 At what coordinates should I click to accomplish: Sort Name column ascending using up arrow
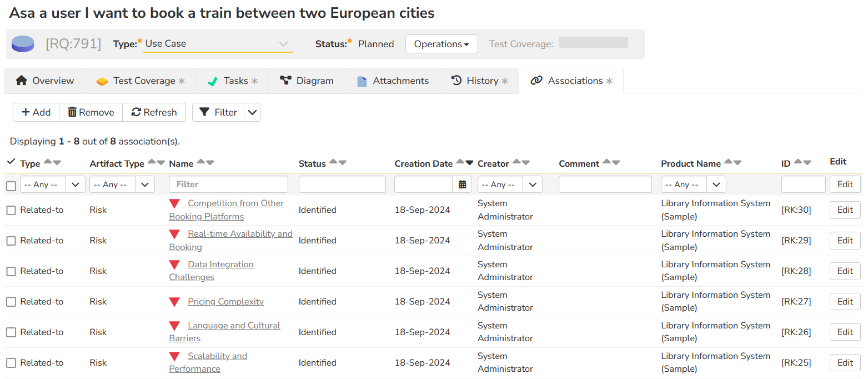tap(200, 162)
